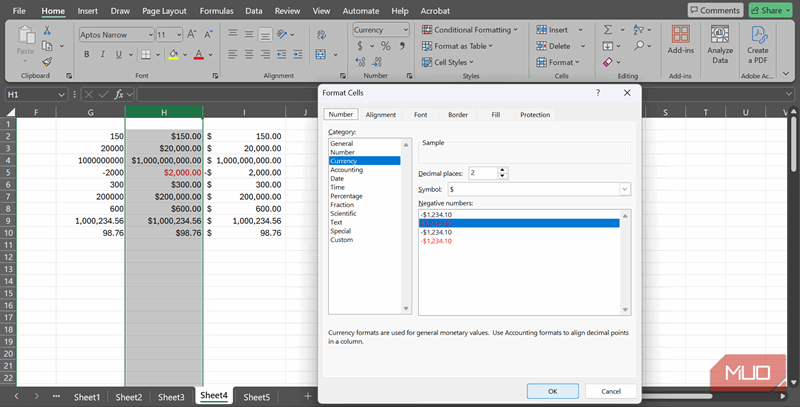This screenshot has height=407, width=800.
Task: Open the Name Box dropdown for H1
Action: click(x=61, y=94)
